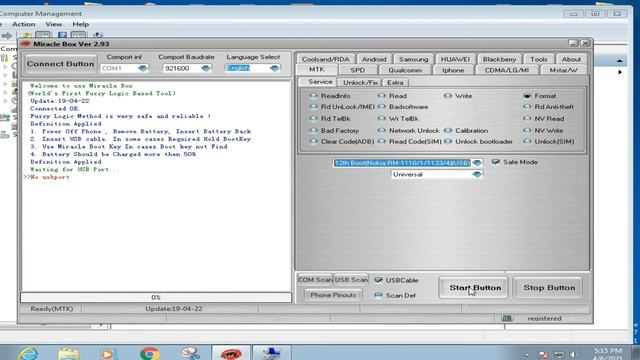640x360 pixels.
Task: Open Internet Explorer from the taskbar
Action: pyautogui.click(x=28, y=353)
